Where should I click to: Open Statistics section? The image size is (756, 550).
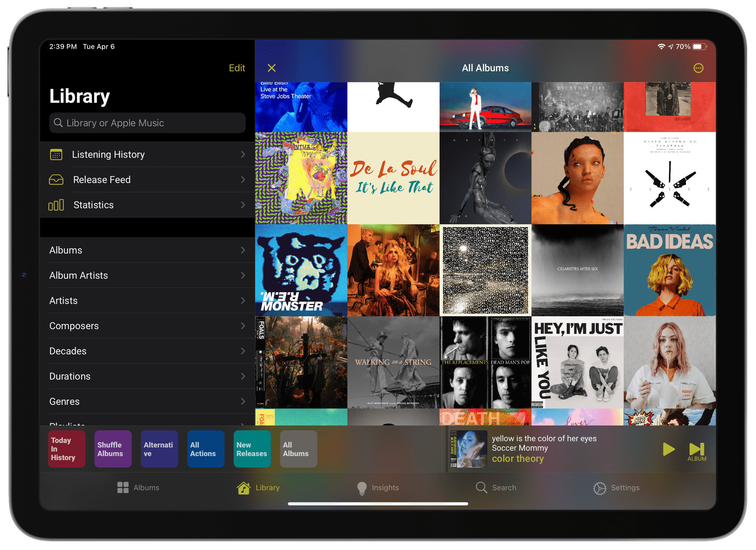pos(146,205)
